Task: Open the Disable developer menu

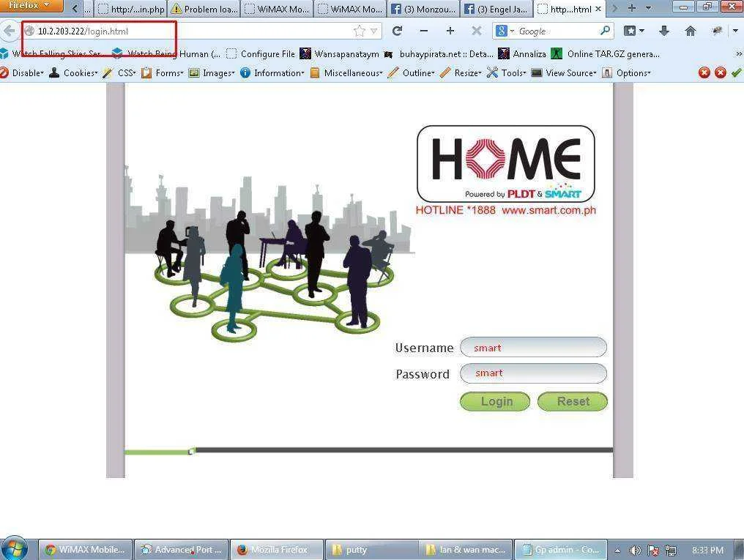Action: coord(22,73)
